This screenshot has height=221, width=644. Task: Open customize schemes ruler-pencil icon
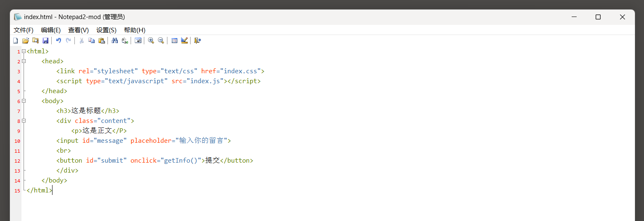184,41
